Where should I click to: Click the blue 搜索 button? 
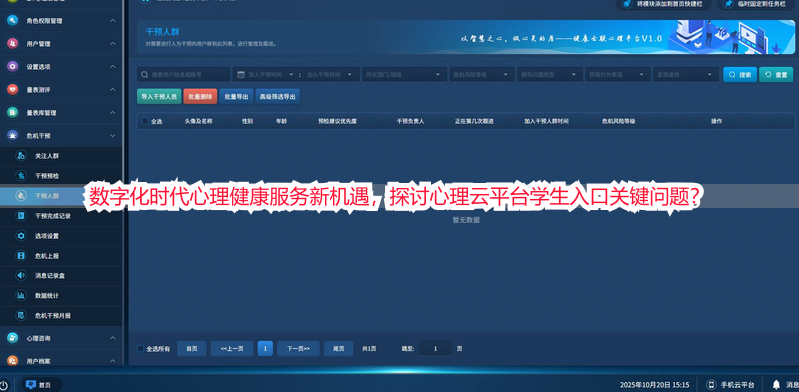[740, 74]
